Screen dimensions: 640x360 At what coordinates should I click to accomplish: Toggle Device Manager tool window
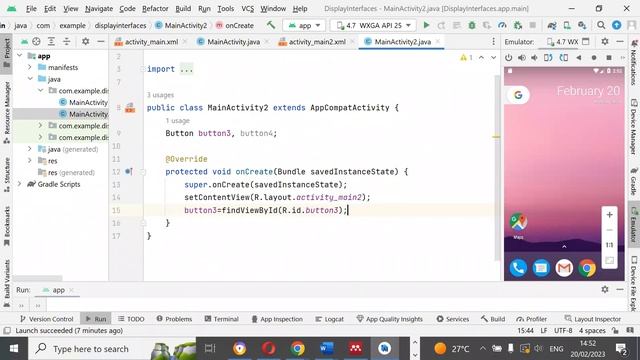click(633, 127)
